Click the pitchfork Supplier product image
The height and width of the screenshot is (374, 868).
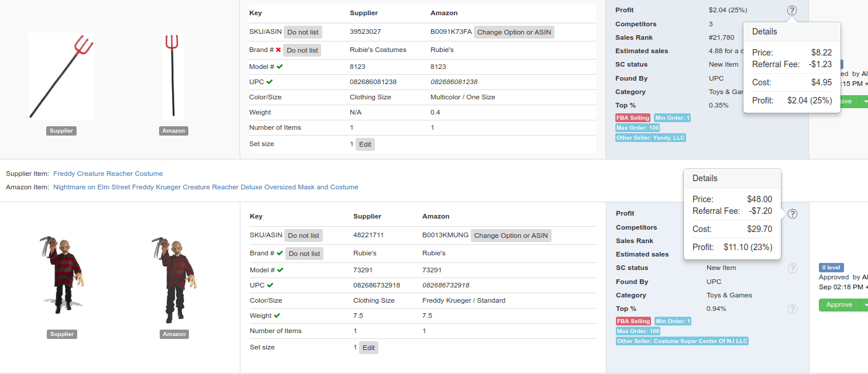point(61,76)
